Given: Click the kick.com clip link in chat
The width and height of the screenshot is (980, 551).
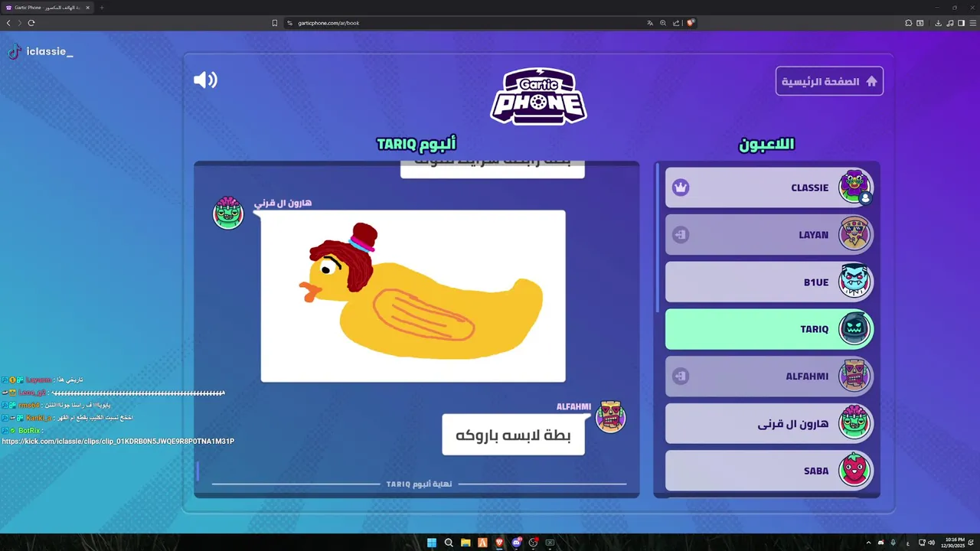Looking at the screenshot, I should pos(118,442).
